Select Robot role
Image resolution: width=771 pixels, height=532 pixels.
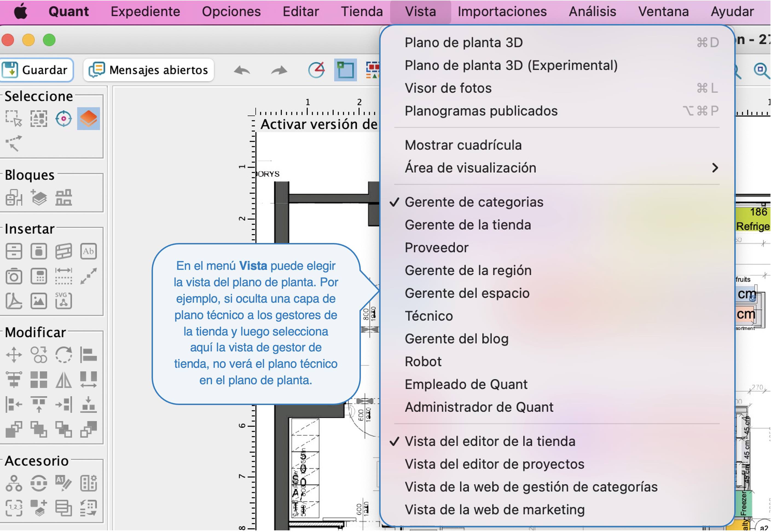click(x=557, y=362)
